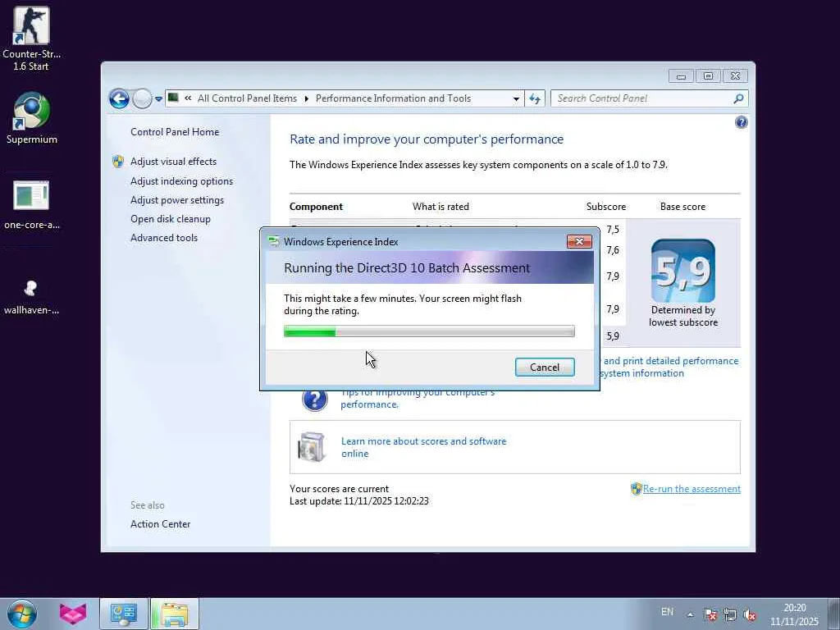Open Advanced tools link
Screen dimensions: 840x630
point(164,237)
